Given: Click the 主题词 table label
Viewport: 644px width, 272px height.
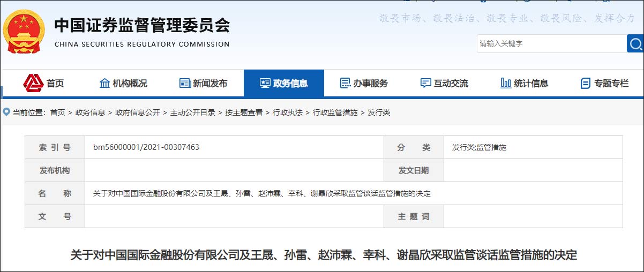Looking at the screenshot, I should pos(414,216).
